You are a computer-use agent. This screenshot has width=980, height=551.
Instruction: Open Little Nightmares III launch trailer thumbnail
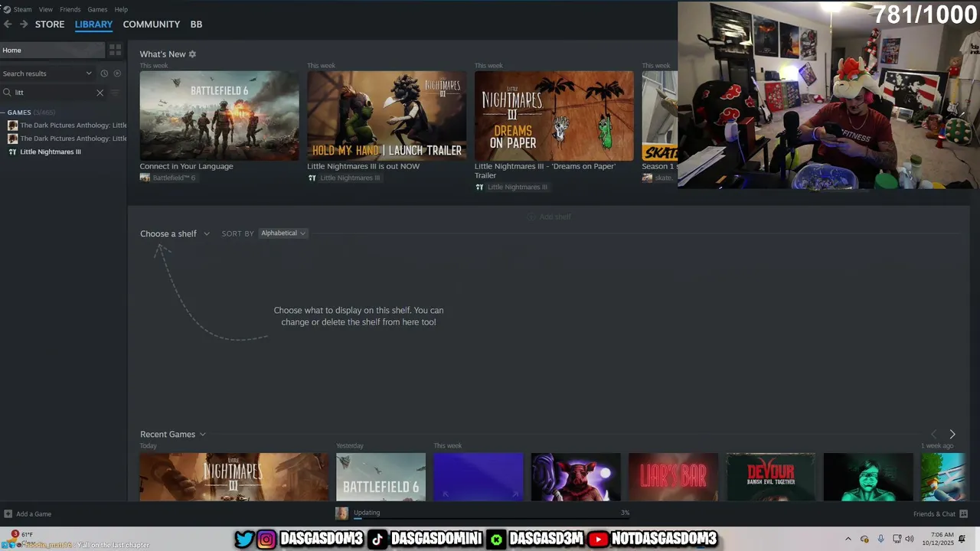(x=387, y=116)
